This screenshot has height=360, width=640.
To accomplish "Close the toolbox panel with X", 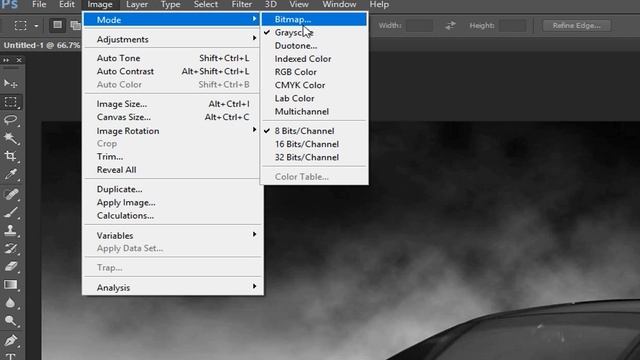I will click(x=19, y=60).
